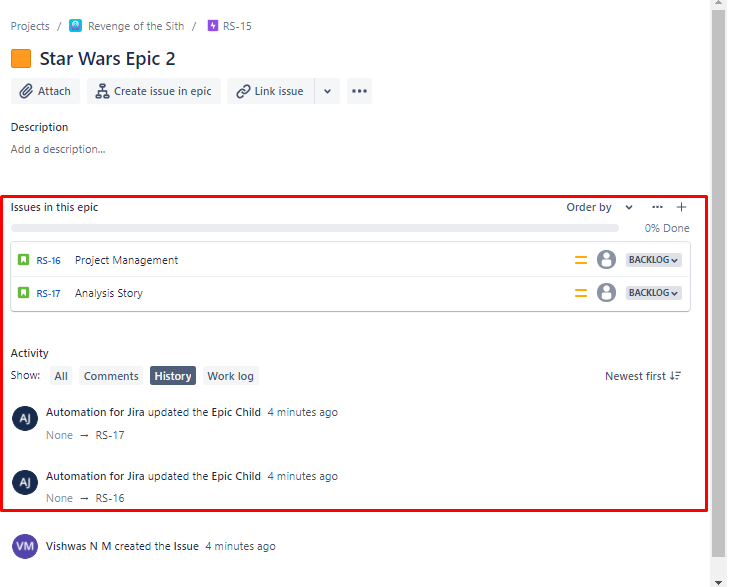Click medium priority icon on RS-17 row
The width and height of the screenshot is (730, 587).
pyautogui.click(x=581, y=293)
